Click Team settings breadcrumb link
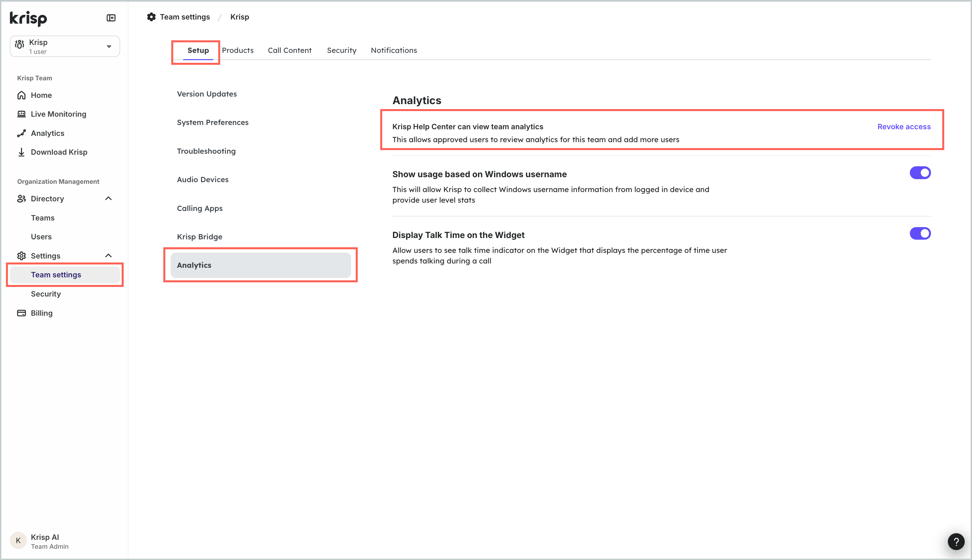 click(185, 17)
